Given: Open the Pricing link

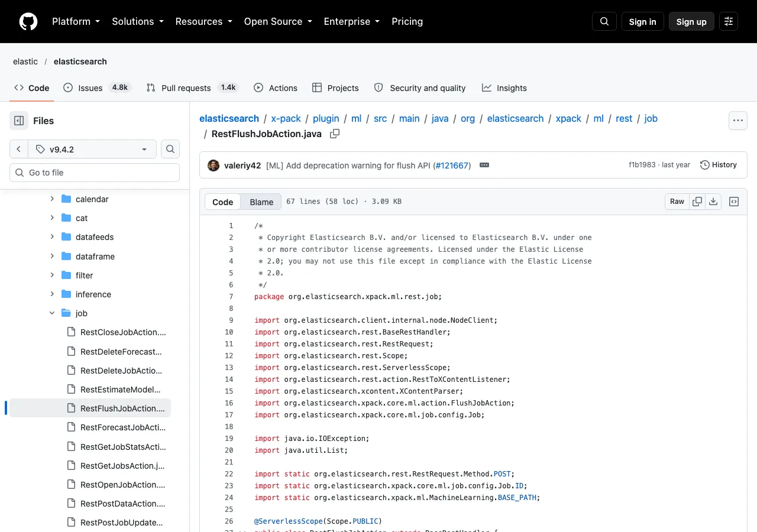Looking at the screenshot, I should [407, 21].
